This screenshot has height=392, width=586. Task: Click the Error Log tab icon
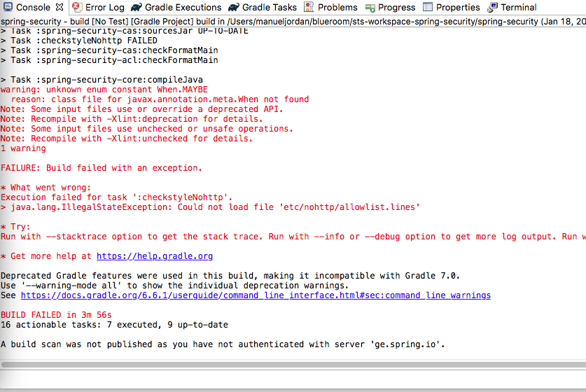coord(76,7)
